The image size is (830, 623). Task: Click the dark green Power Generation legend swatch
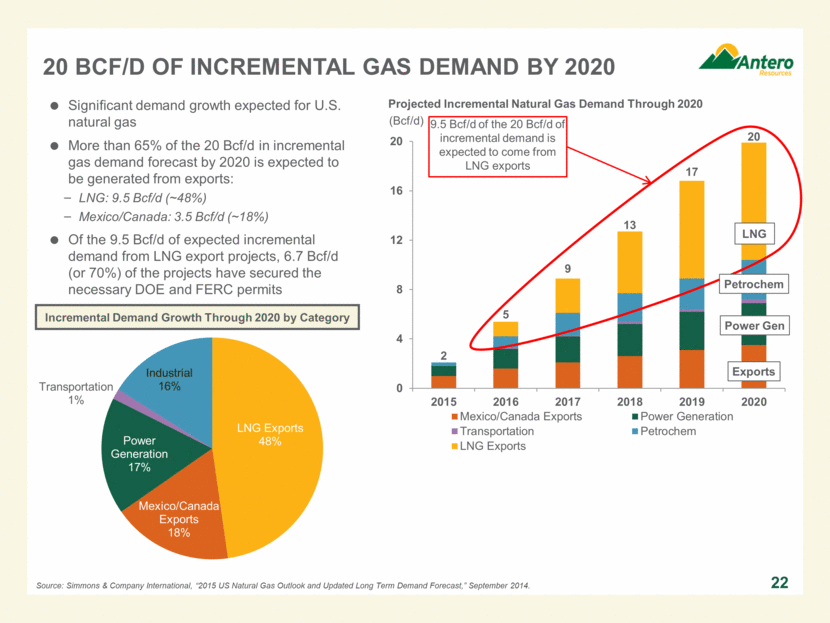point(635,417)
